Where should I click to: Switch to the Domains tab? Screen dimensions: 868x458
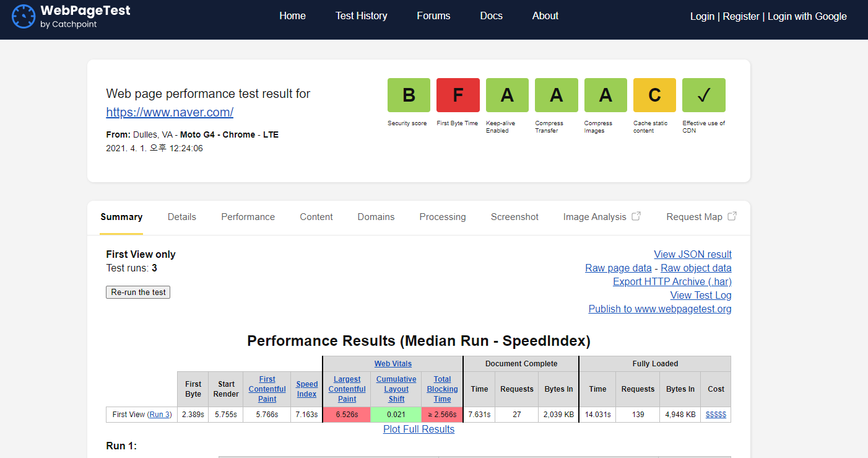376,217
